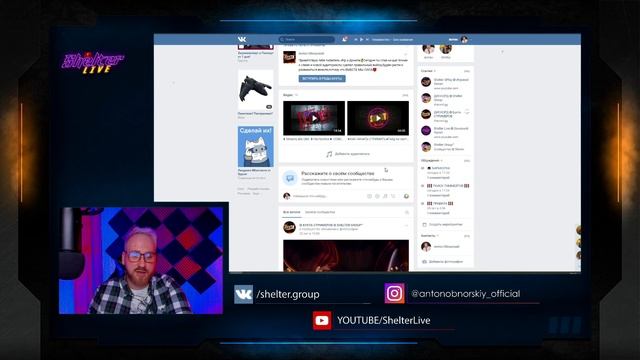Image resolution: width=640 pixels, height=360 pixels.
Task: Open the sidebar link with the purple avatar
Action: (x=426, y=131)
